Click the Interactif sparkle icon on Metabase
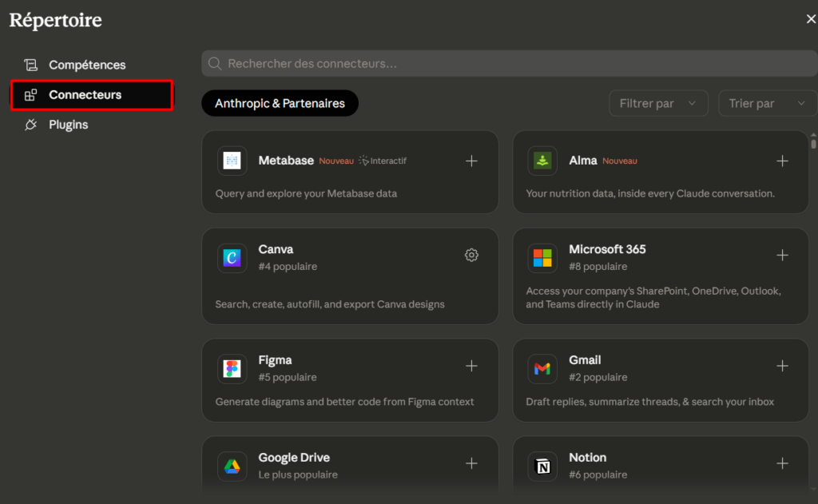This screenshot has width=818, height=504. [x=363, y=161]
